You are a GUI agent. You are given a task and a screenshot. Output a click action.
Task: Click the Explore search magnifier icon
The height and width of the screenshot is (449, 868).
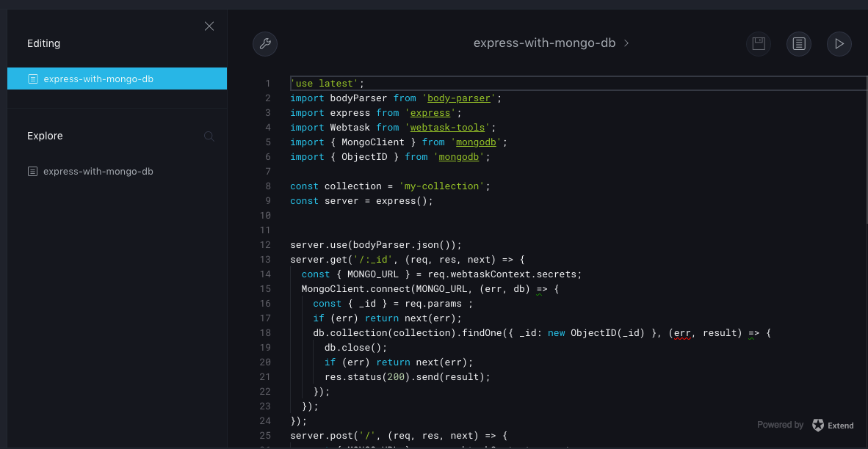pyautogui.click(x=209, y=136)
